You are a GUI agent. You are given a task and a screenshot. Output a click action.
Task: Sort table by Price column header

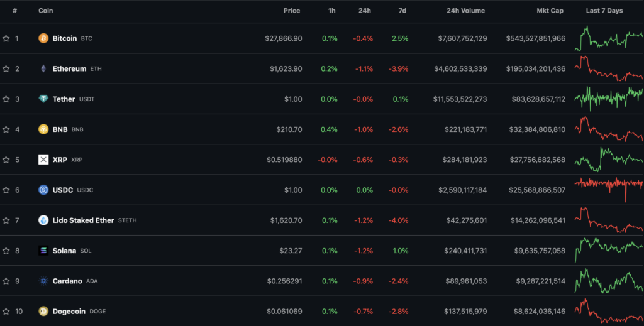291,11
